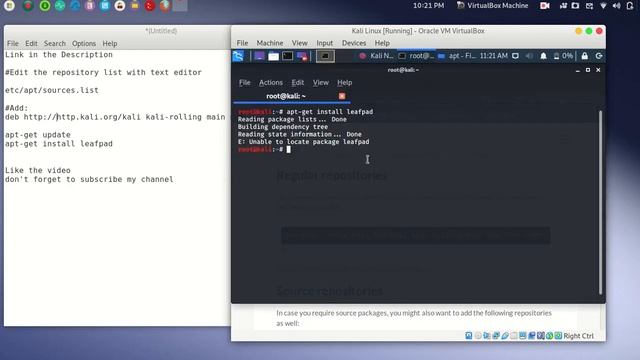This screenshot has width=640, height=360.
Task: Click the red video camera recording icon in top bar
Action: [544, 6]
